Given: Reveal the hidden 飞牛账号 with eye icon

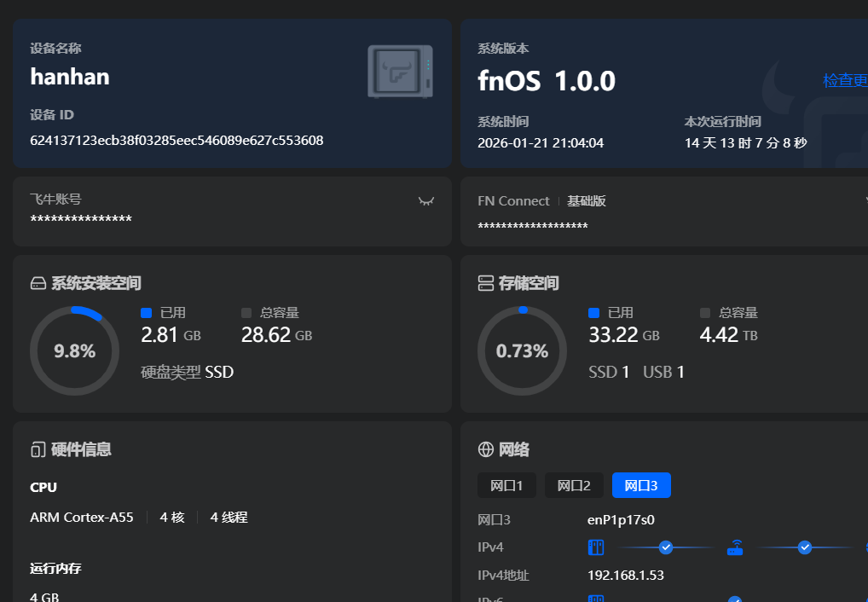Looking at the screenshot, I should (x=426, y=200).
